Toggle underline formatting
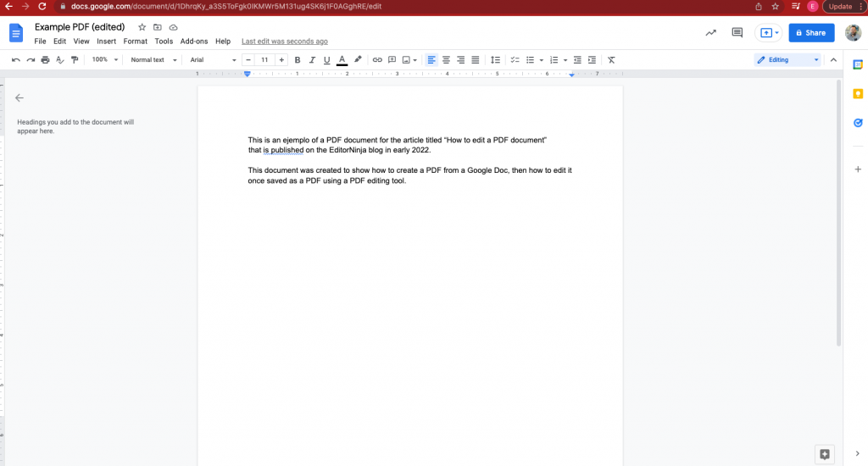Image resolution: width=868 pixels, height=466 pixels. pos(326,60)
